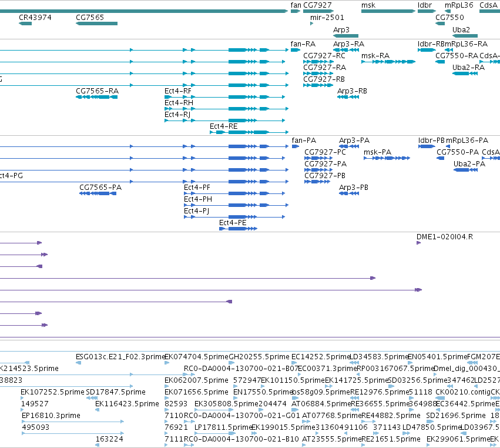Select the Ect4-PJ protein label
Screen dimensions: 500x448
coord(196,211)
